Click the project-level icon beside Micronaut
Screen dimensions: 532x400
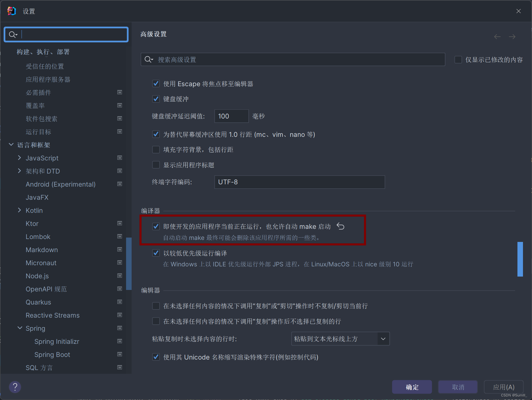(120, 263)
